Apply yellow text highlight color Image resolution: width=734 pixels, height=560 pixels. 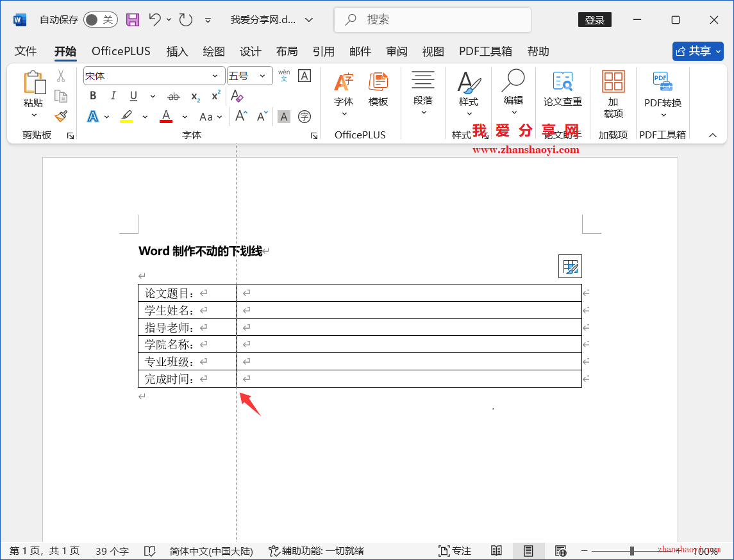pos(126,117)
